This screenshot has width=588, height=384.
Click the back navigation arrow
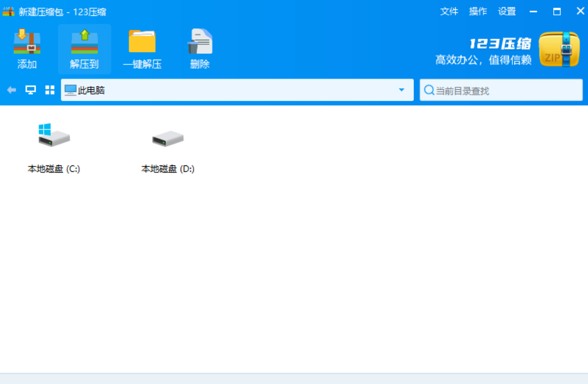coord(11,90)
